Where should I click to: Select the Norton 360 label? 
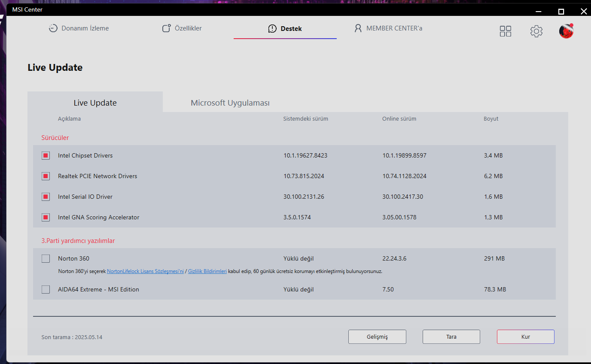[x=73, y=258]
